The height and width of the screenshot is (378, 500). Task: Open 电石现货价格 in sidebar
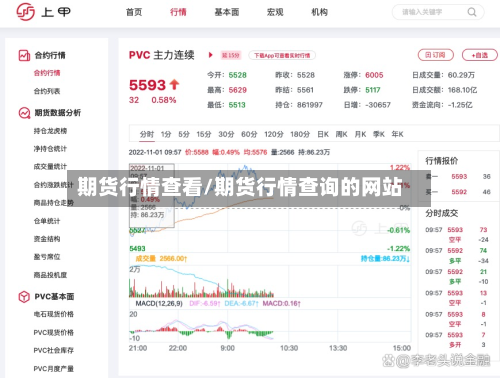click(54, 314)
